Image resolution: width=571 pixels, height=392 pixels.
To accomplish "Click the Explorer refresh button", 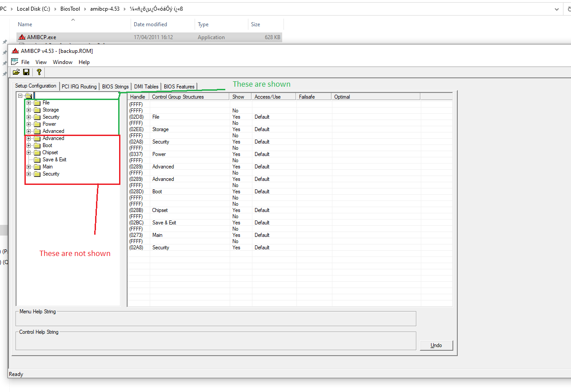I will coord(569,9).
